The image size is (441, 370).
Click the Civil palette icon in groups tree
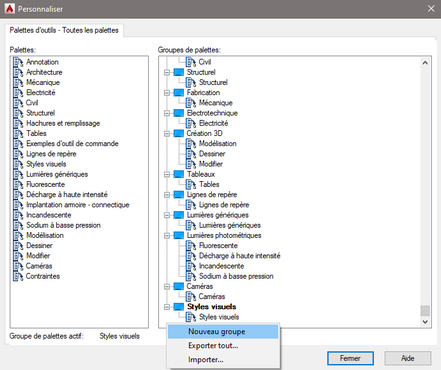(191, 62)
